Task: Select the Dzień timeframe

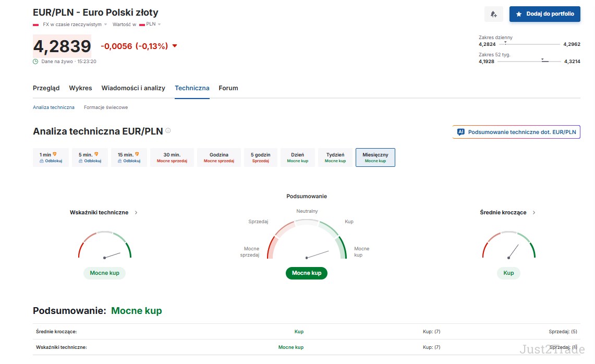Action: click(297, 157)
